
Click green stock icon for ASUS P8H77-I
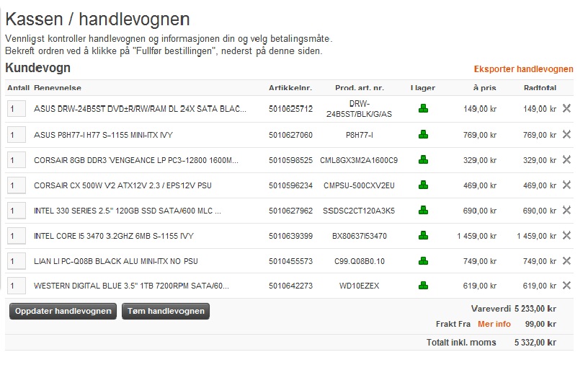pyautogui.click(x=424, y=134)
